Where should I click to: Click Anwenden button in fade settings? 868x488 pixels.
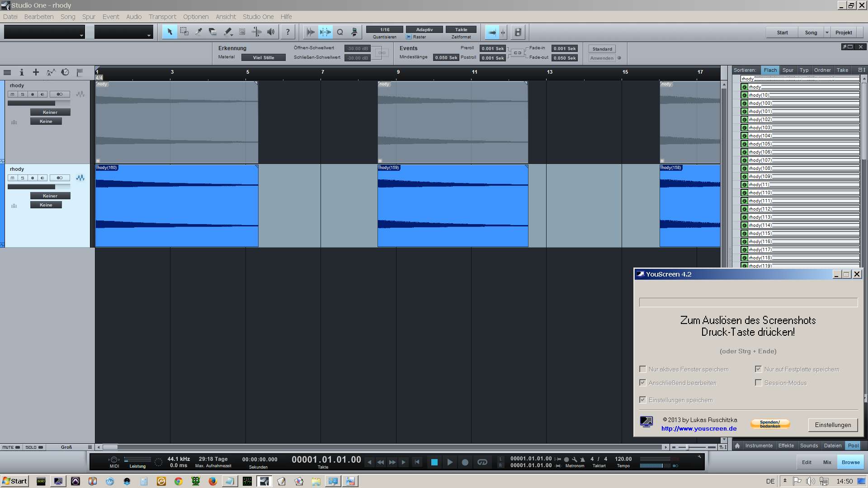point(602,58)
